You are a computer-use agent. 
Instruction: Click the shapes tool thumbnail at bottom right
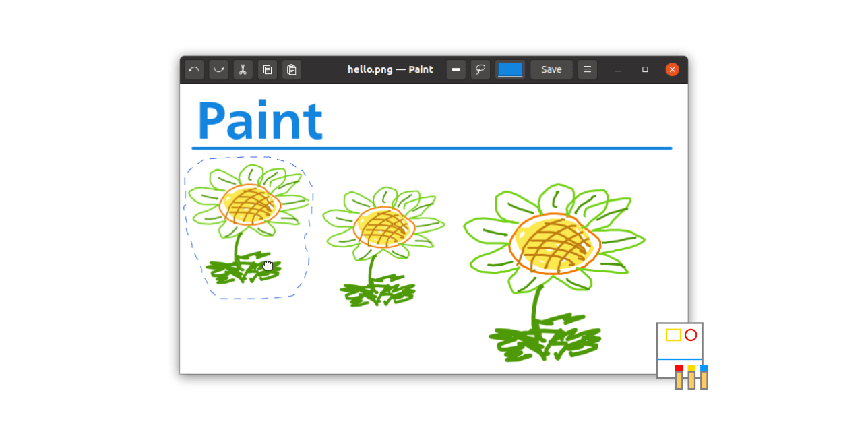(x=679, y=335)
